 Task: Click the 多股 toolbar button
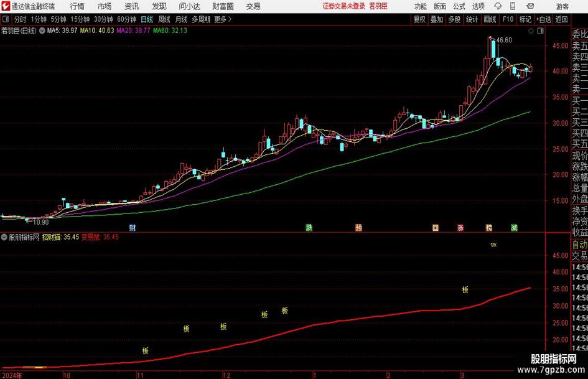[x=454, y=19]
